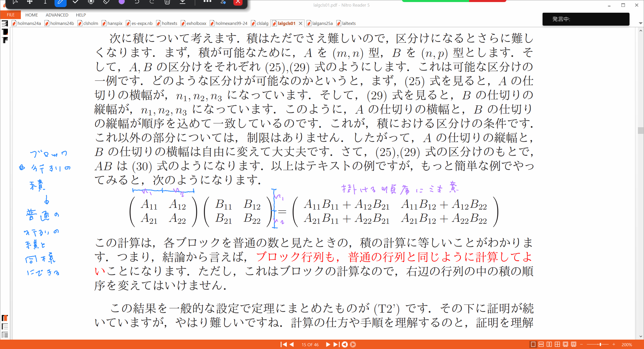Click the fifth view mode icon
The image size is (644, 349).
click(565, 344)
